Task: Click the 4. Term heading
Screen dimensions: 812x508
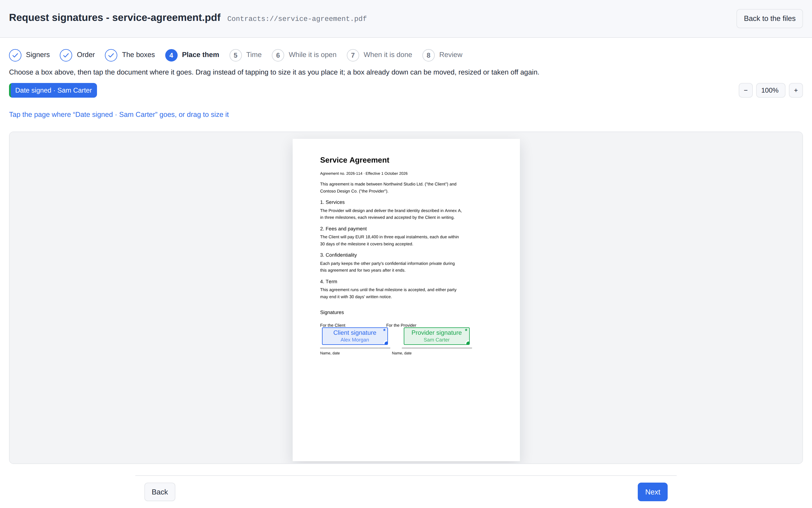Action: pos(328,282)
